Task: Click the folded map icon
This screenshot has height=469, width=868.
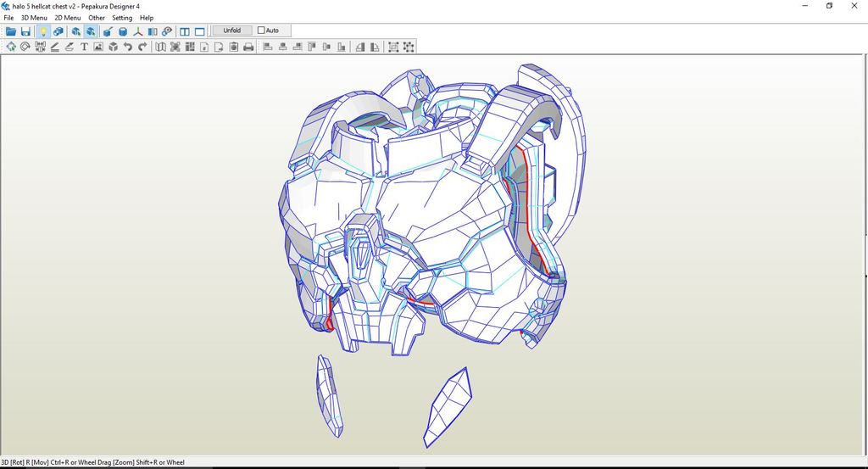Action: tap(160, 47)
